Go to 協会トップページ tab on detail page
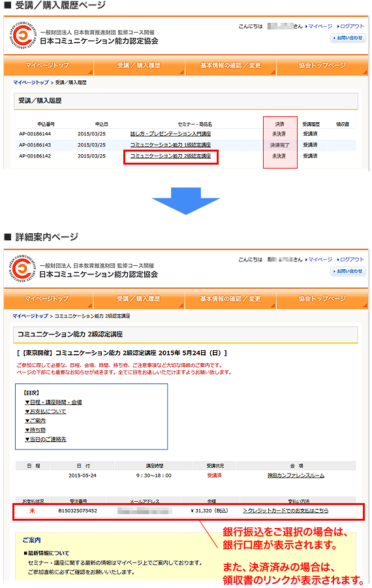 coord(322,299)
